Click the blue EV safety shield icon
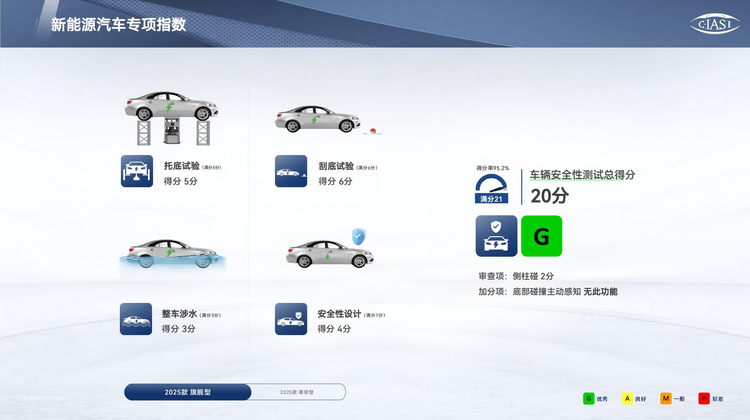This screenshot has height=420, width=750. [495, 237]
